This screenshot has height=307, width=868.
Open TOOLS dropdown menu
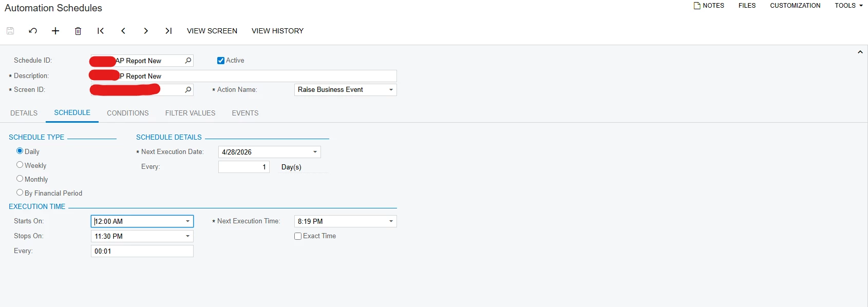(x=848, y=6)
